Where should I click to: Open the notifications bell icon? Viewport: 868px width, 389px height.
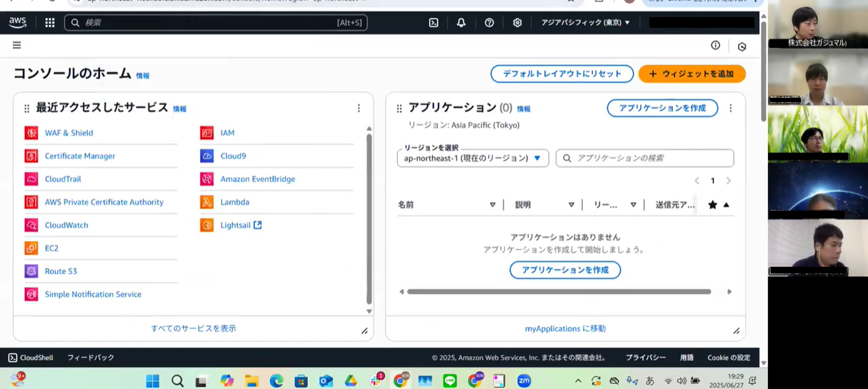point(462,23)
